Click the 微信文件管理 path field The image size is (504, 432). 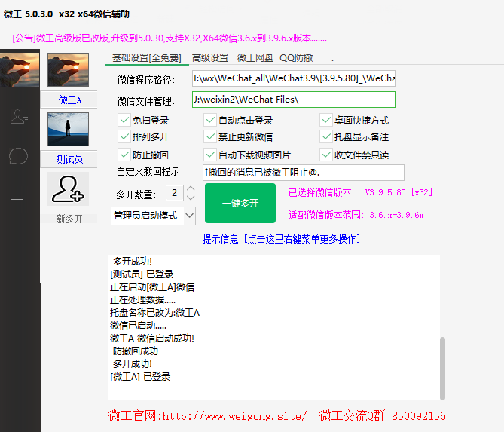point(294,100)
